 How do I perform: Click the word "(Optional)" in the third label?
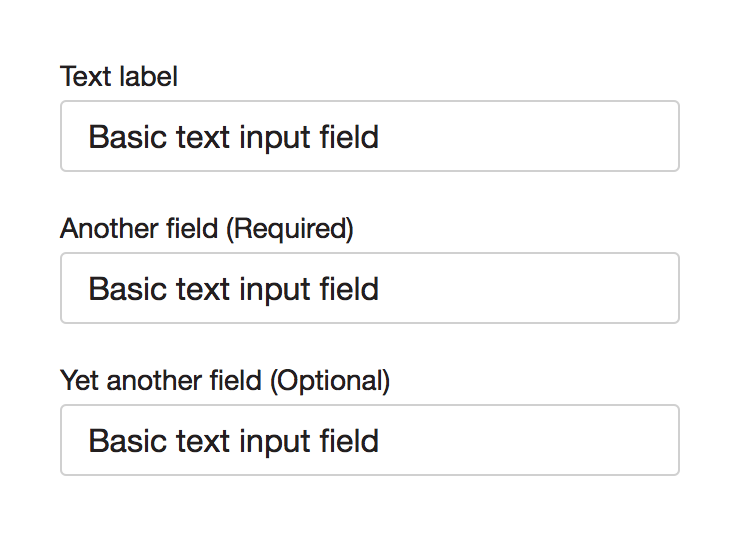click(x=329, y=381)
